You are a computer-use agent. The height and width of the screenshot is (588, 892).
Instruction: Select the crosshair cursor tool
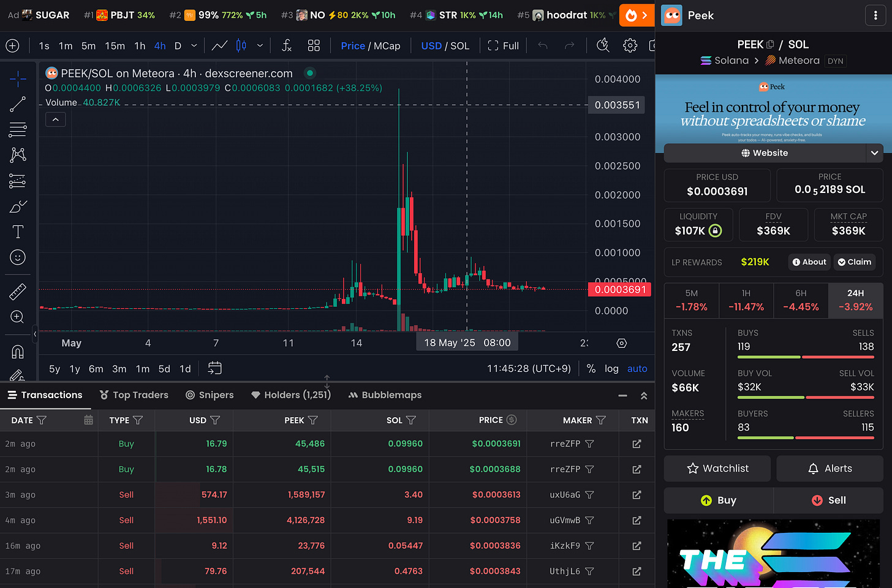pyautogui.click(x=18, y=78)
